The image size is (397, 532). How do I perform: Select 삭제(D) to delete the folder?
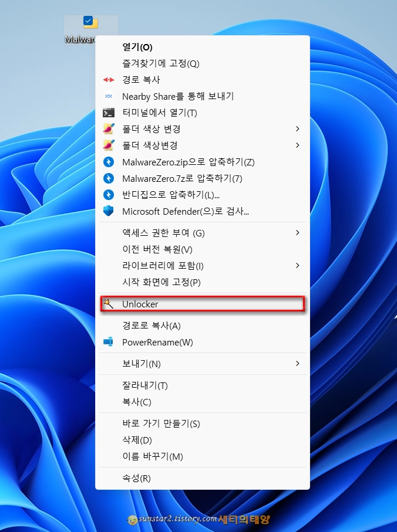(203, 440)
